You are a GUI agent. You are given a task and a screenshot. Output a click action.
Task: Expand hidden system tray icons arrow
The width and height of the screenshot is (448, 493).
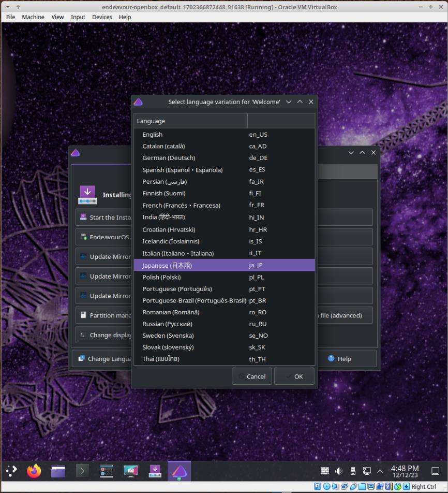pos(380,471)
